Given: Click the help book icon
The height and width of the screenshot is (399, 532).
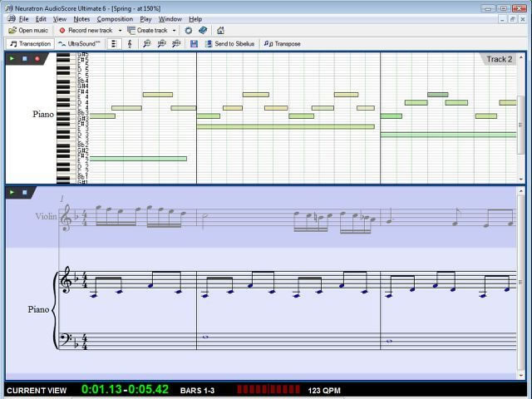Looking at the screenshot, I should coord(203,31).
